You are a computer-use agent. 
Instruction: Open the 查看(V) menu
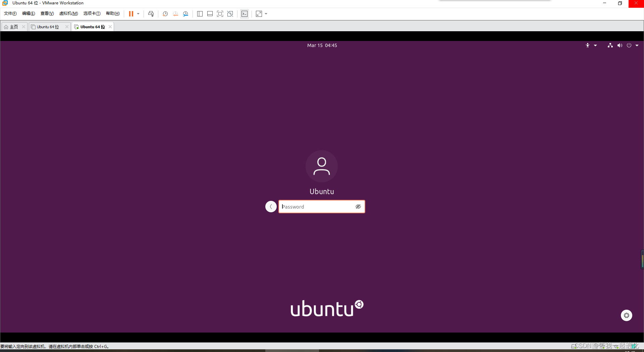click(47, 13)
